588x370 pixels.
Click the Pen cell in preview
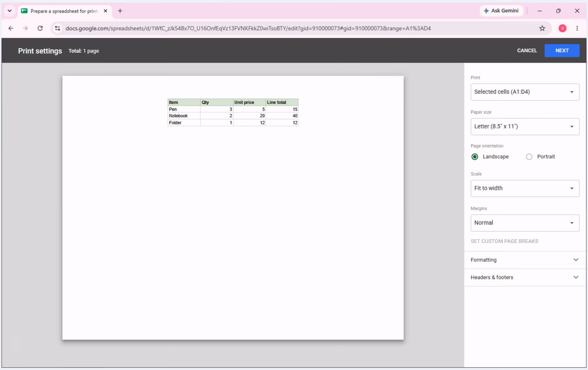(184, 109)
